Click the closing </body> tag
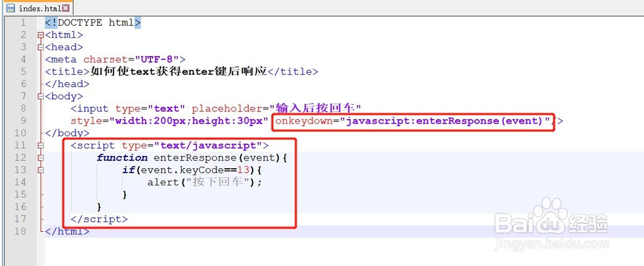The width and height of the screenshot is (644, 266). tap(68, 133)
